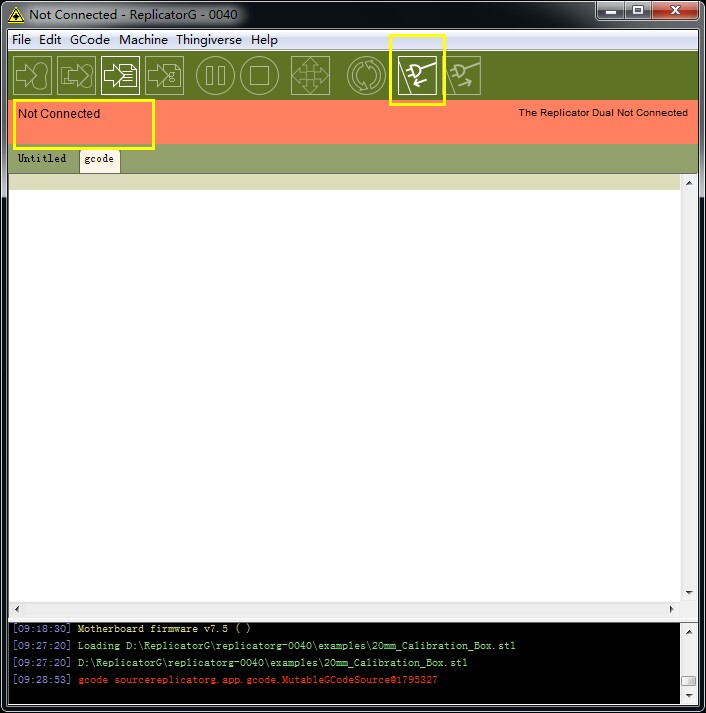Stop the build with the stop icon

[x=260, y=75]
